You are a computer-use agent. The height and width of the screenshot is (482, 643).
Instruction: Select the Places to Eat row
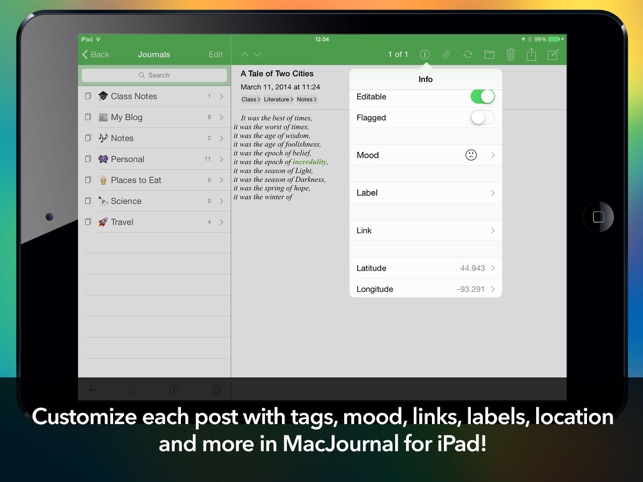[154, 180]
